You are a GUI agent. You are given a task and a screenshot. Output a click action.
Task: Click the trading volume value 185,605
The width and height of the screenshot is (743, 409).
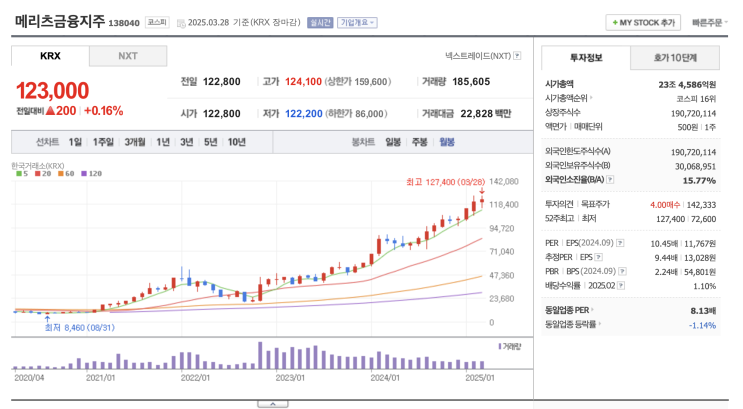471,82
